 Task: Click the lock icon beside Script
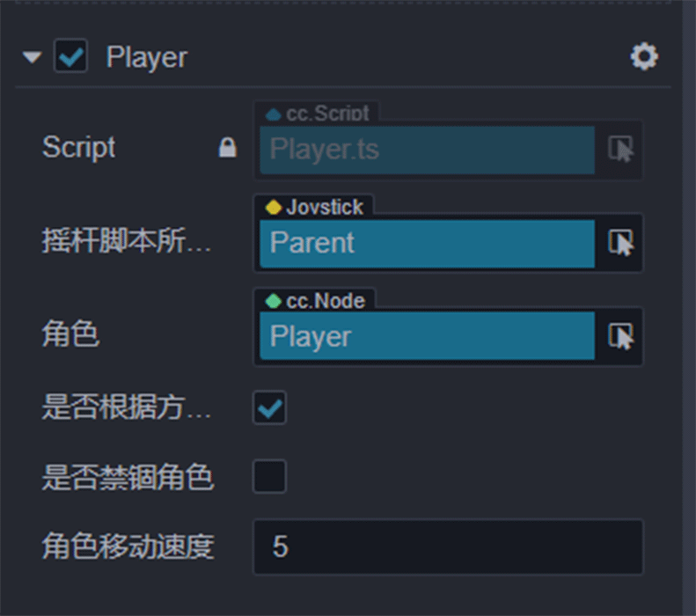[227, 148]
